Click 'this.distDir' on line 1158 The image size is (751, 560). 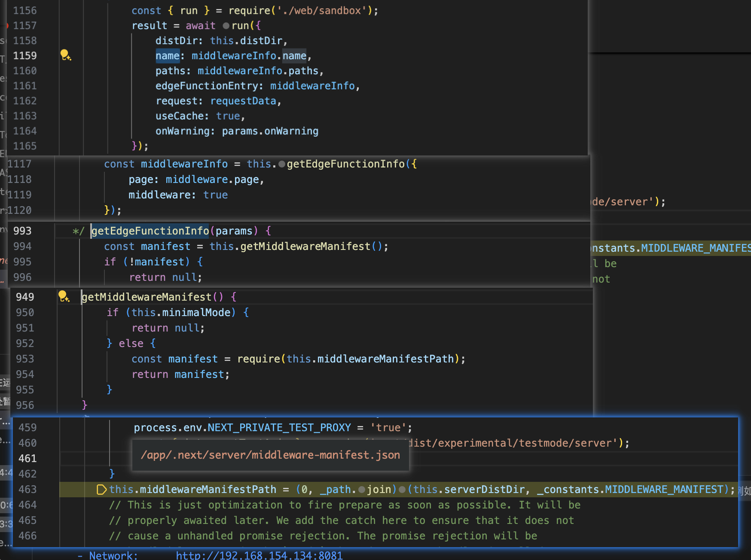point(246,41)
